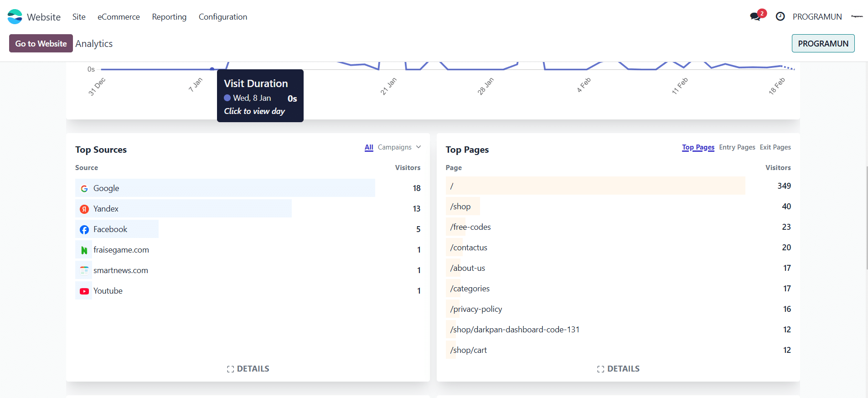The height and width of the screenshot is (398, 868).
Task: Click the Youtube source icon
Action: coord(84,291)
